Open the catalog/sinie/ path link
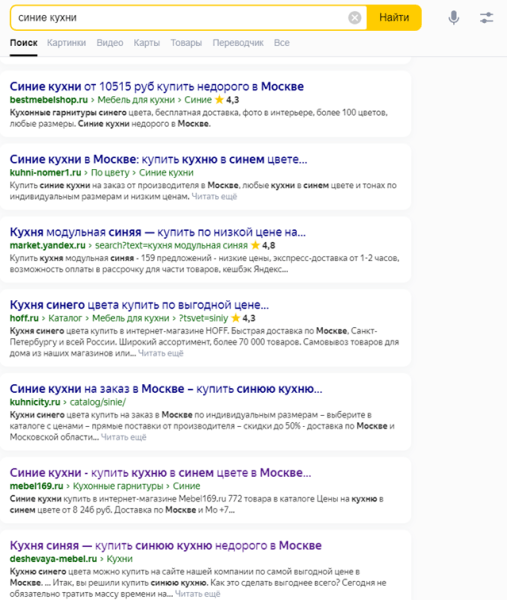 pyautogui.click(x=98, y=402)
